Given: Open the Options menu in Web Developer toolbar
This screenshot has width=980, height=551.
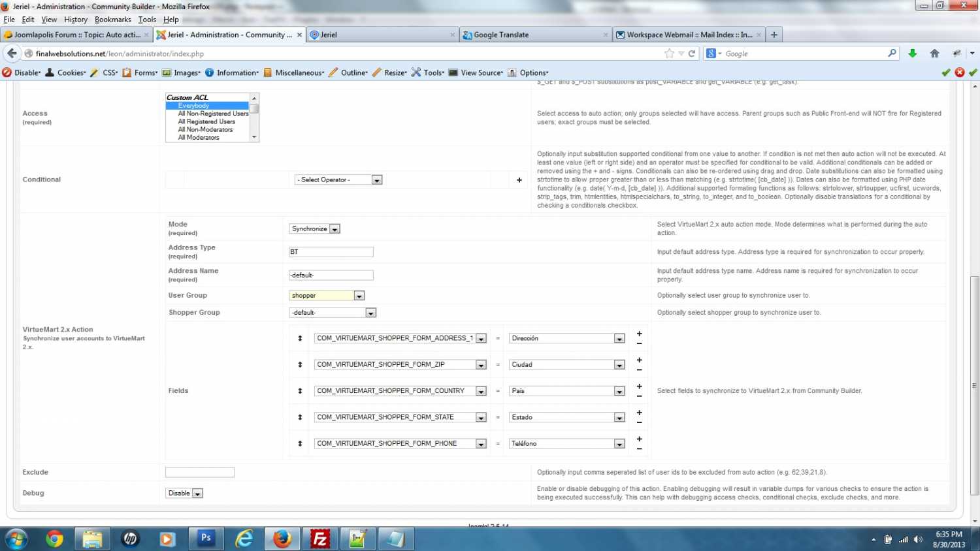Looking at the screenshot, I should (528, 72).
